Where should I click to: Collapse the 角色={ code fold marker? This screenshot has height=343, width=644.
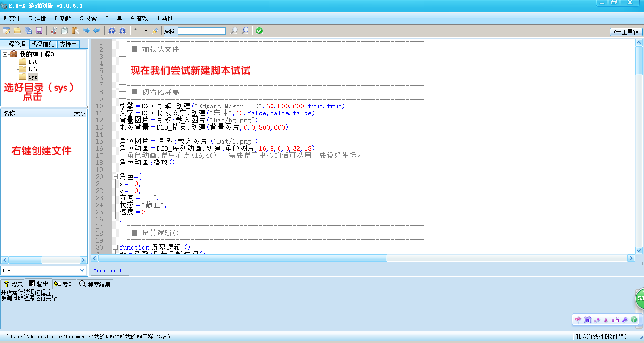[x=115, y=177]
